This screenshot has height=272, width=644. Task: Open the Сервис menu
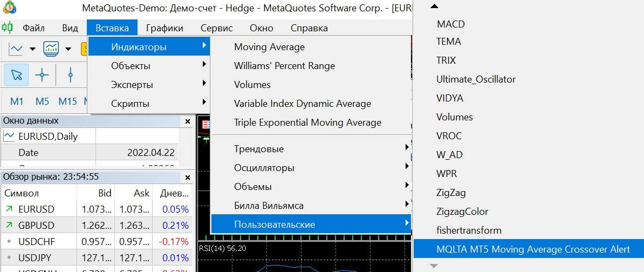click(216, 28)
